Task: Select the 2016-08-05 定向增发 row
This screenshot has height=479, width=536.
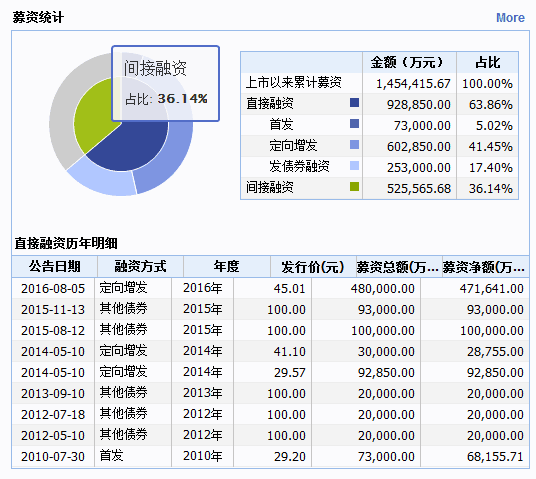Action: click(270, 288)
